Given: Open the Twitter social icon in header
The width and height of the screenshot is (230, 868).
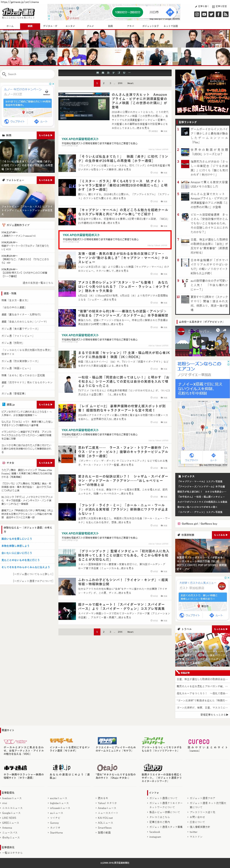Looking at the screenshot, I should [211, 14].
